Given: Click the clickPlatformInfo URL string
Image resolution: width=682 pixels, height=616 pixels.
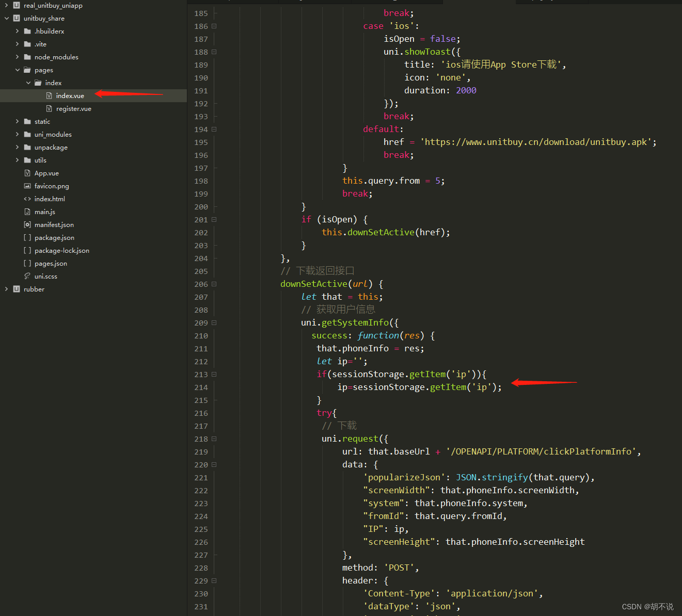Looking at the screenshot, I should pyautogui.click(x=541, y=451).
